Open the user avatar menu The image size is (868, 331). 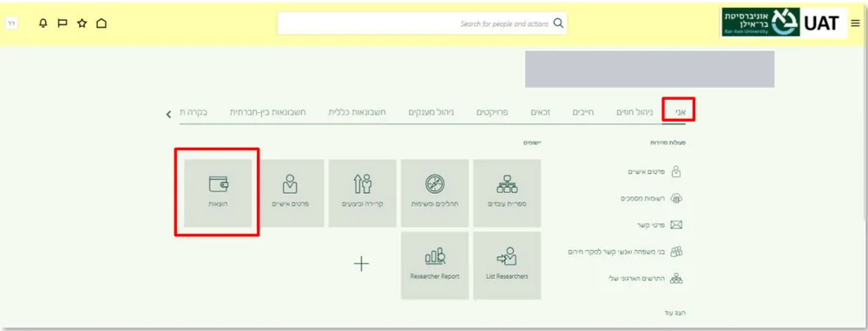11,23
